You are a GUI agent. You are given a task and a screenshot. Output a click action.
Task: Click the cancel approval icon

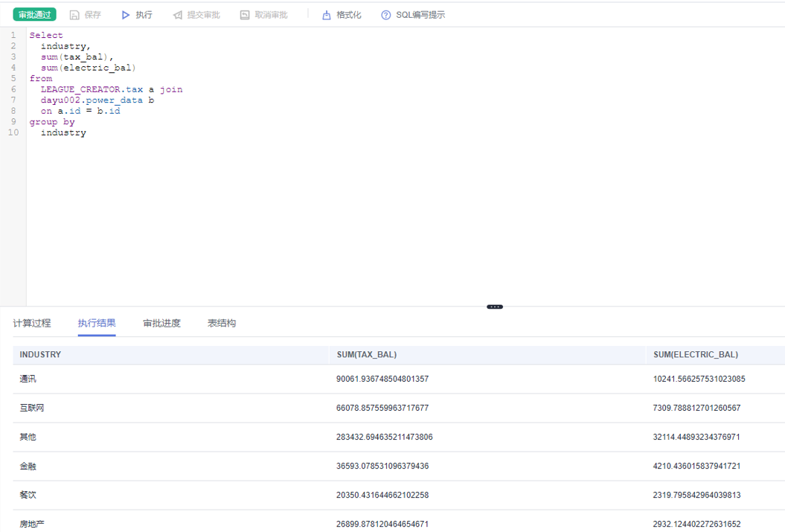[244, 15]
